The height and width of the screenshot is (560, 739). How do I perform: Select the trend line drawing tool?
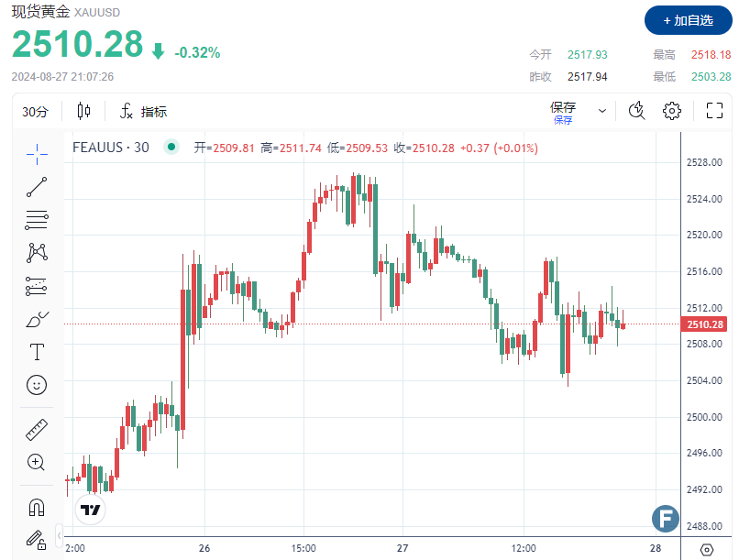click(x=37, y=187)
